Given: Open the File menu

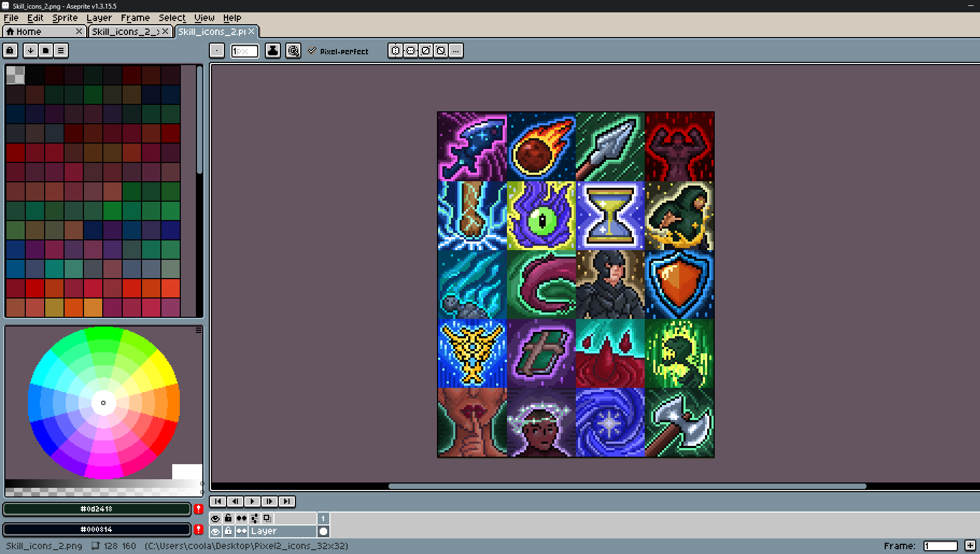Looking at the screenshot, I should pos(11,18).
